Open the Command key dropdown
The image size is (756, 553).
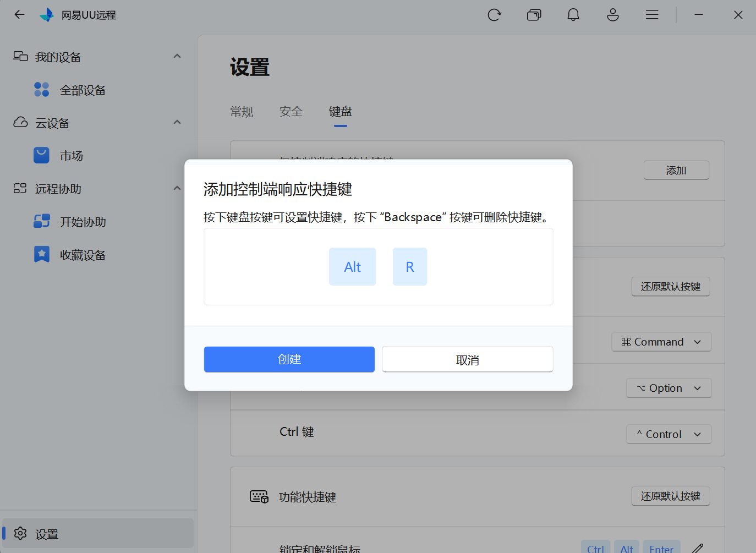(661, 342)
